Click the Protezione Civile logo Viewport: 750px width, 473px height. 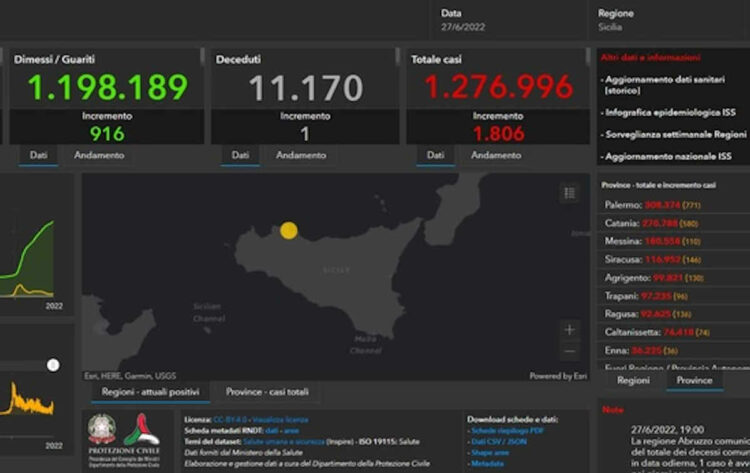pyautogui.click(x=142, y=433)
